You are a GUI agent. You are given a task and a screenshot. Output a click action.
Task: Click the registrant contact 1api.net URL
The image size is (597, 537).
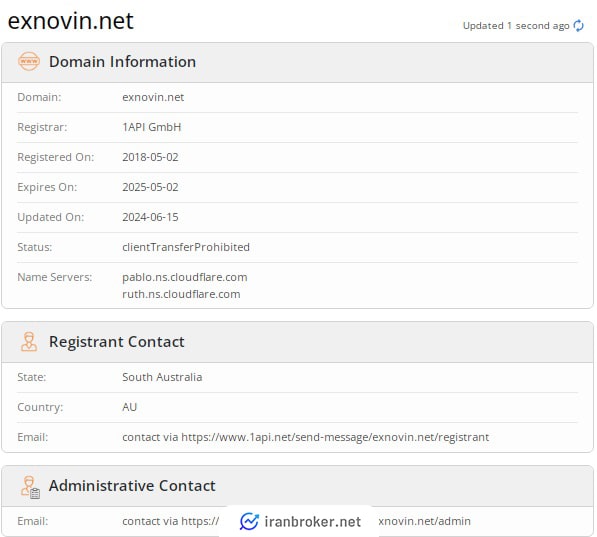pyautogui.click(x=335, y=437)
